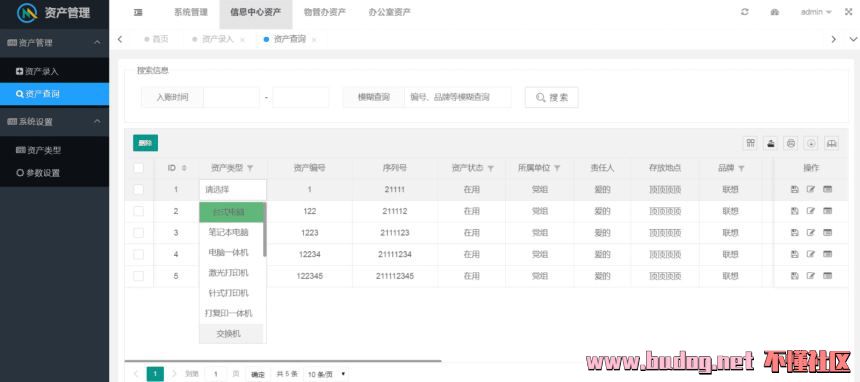This screenshot has height=382, width=860.
Task: Click the 搜索 search button
Action: coord(551,98)
